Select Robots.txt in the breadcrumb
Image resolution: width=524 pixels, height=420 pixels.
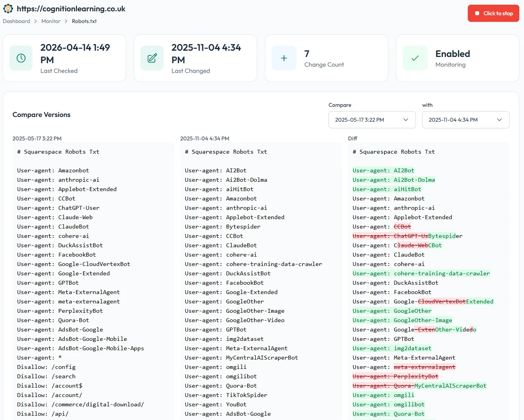pos(84,21)
